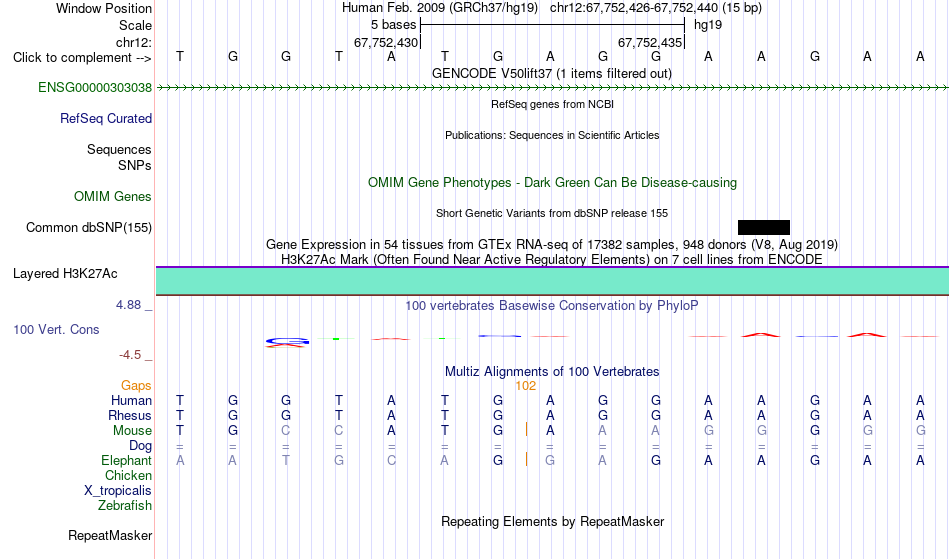Click the orange Gaps row label
Image resolution: width=950 pixels, height=559 pixels.
[136, 386]
